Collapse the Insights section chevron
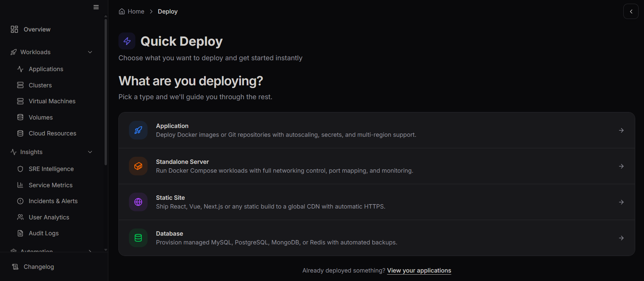644x281 pixels. click(90, 152)
